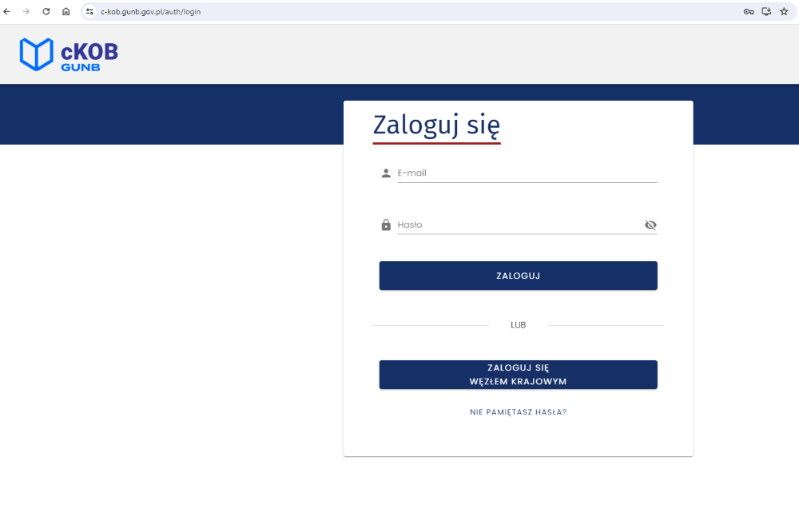This screenshot has width=799, height=532.
Task: Click the Zaloguj się heading
Action: [436, 125]
